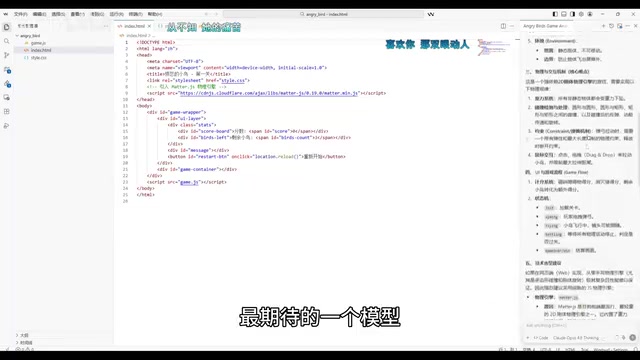
Task: Open the 查看 (View) menu
Action: click(x=78, y=14)
